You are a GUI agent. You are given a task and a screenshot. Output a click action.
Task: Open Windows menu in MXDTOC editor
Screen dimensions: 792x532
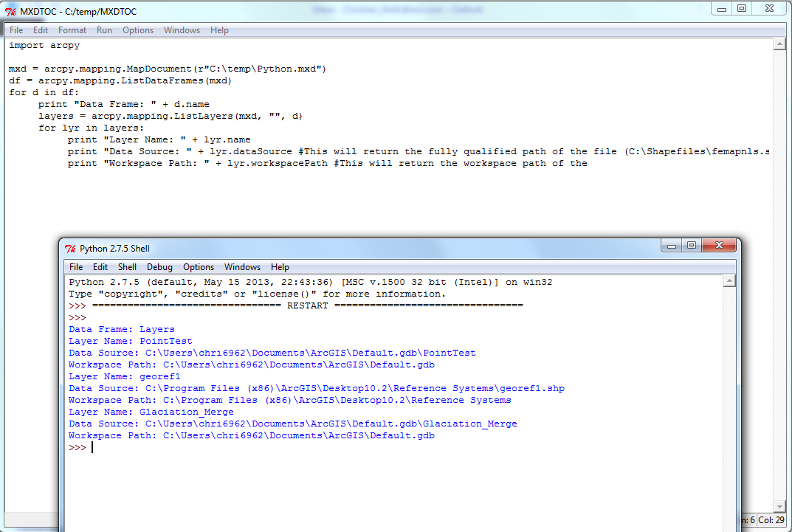tap(182, 30)
